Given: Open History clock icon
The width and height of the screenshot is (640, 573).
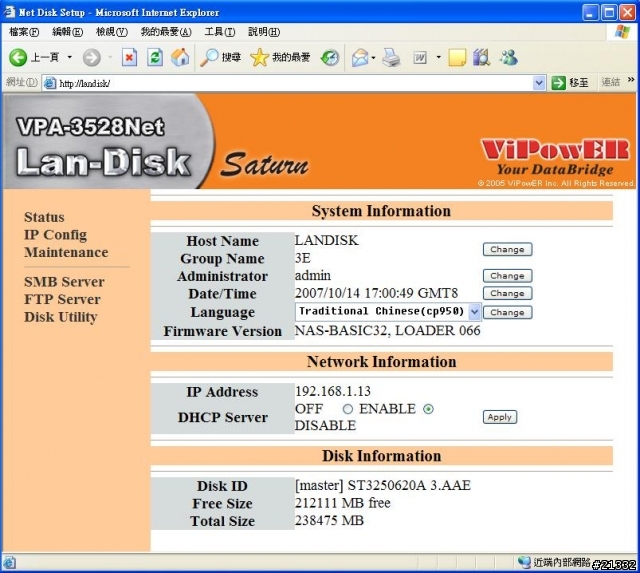Looking at the screenshot, I should point(330,58).
